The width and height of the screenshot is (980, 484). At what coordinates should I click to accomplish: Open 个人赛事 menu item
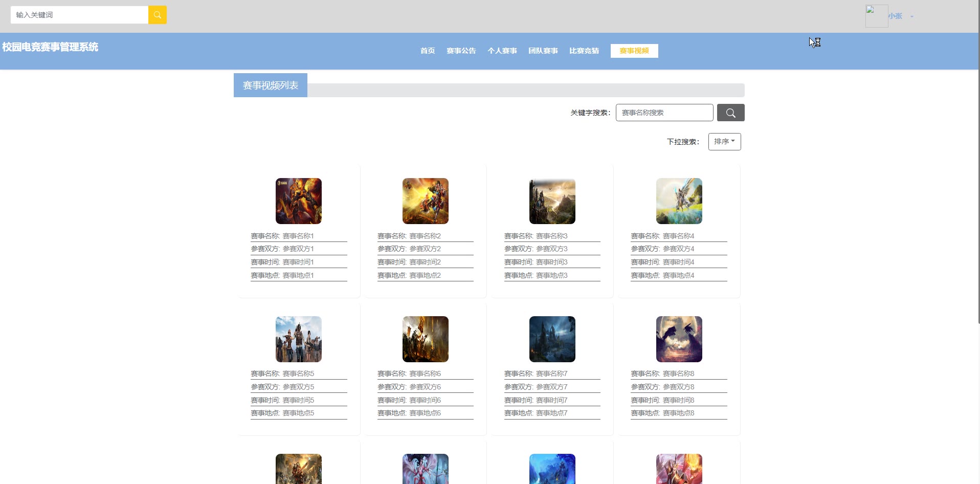(x=502, y=51)
